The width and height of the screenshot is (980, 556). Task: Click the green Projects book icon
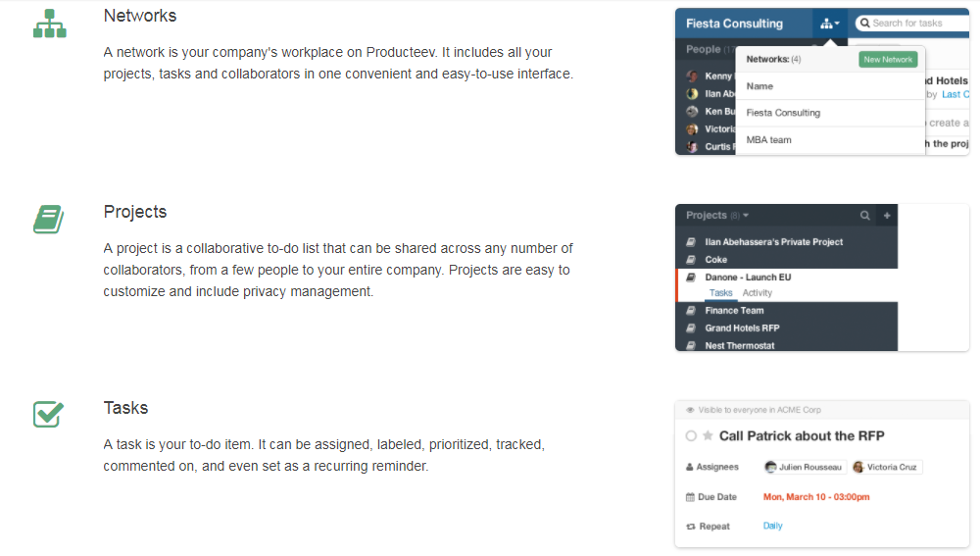[x=48, y=220]
